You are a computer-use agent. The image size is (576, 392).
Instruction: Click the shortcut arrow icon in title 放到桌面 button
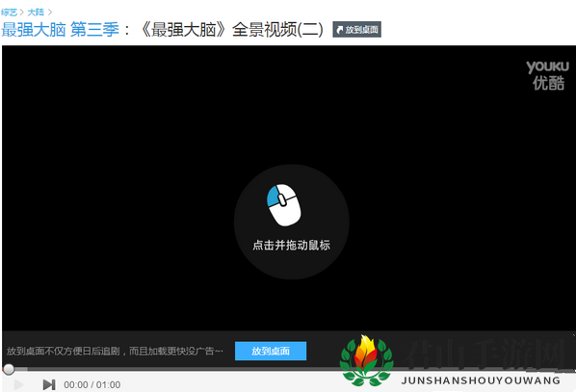(339, 30)
